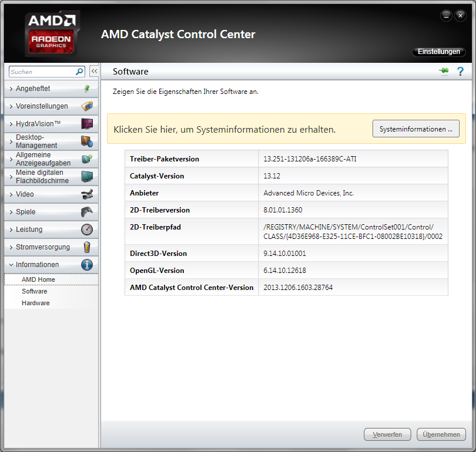Click the OpenGL-Version value 6.14.10.12618
Image resolution: width=476 pixels, height=452 pixels.
pyautogui.click(x=284, y=271)
